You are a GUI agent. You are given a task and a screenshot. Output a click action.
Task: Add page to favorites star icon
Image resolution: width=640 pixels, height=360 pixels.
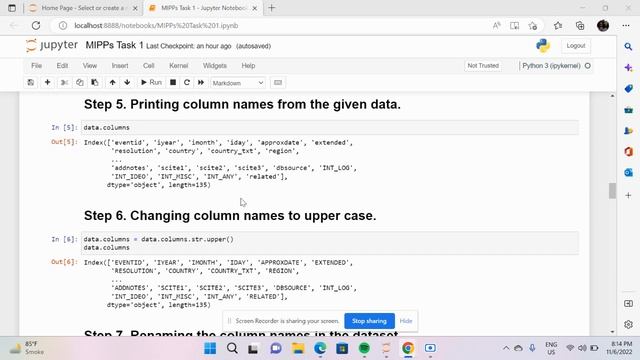pyautogui.click(x=533, y=26)
